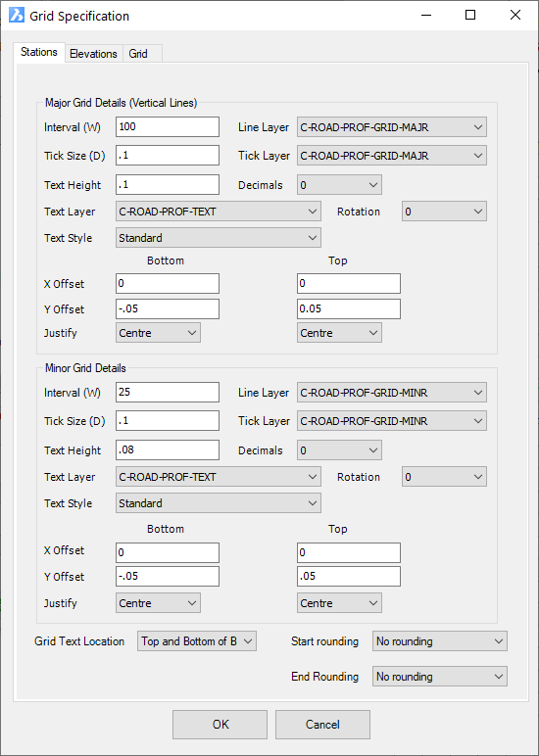Click the Minor grid Tick Size field
This screenshot has height=756, width=539.
[168, 420]
